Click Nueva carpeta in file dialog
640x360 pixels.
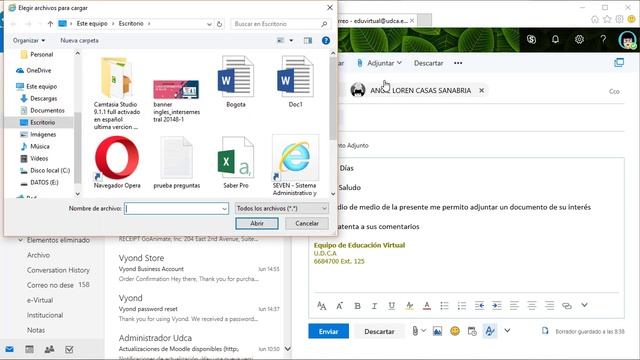[79, 40]
